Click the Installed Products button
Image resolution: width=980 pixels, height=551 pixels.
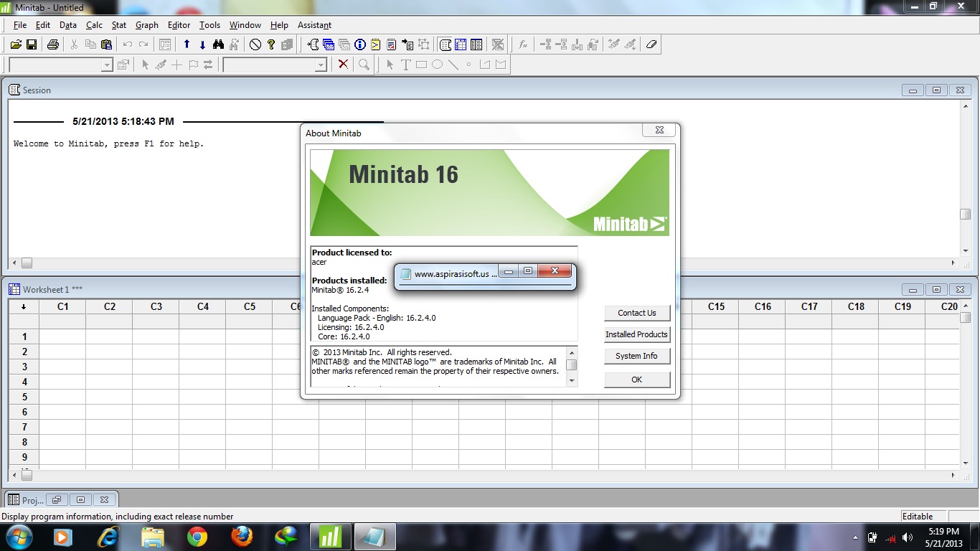click(637, 334)
